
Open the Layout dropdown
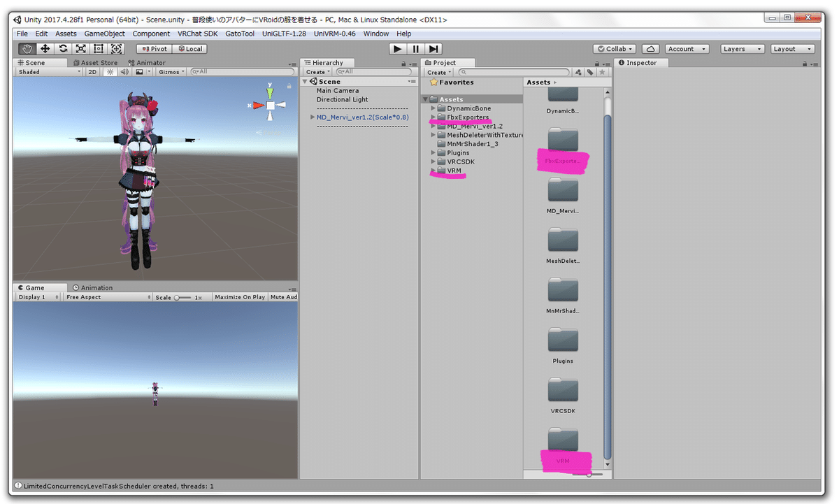click(x=792, y=49)
